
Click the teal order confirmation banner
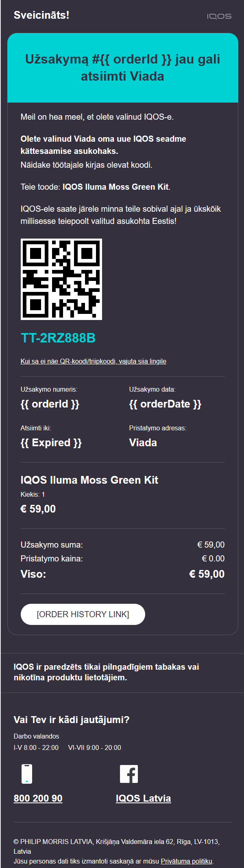pos(122,68)
